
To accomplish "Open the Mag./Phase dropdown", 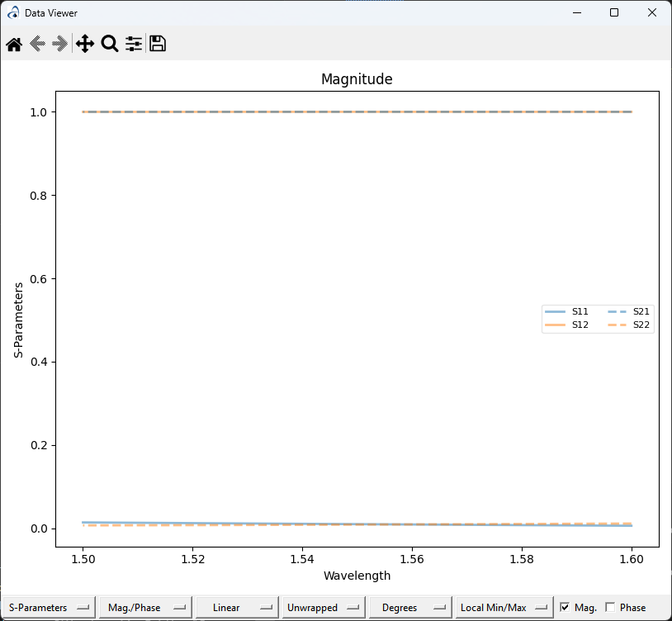I will [x=145, y=607].
